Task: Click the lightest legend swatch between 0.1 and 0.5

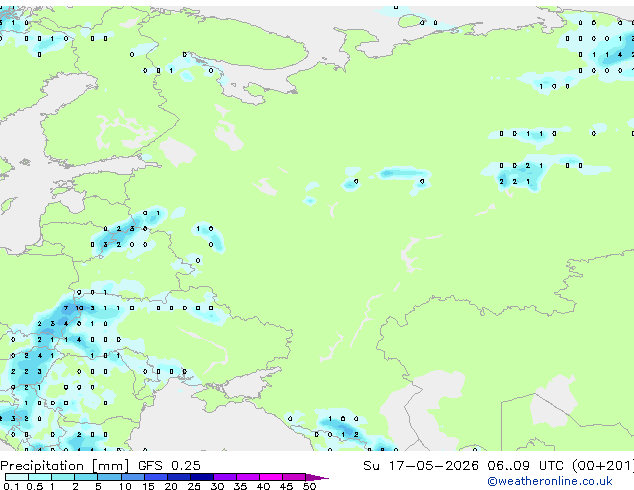Action: [17, 477]
